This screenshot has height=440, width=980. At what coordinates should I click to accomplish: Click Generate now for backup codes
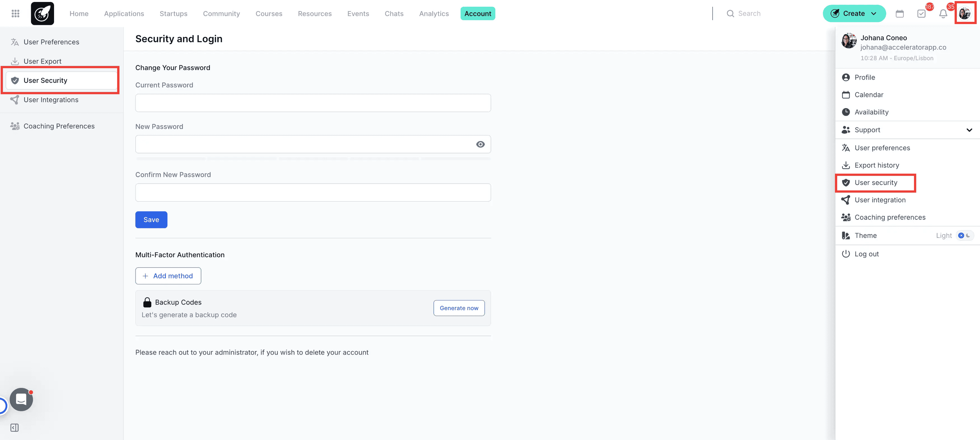click(x=459, y=308)
